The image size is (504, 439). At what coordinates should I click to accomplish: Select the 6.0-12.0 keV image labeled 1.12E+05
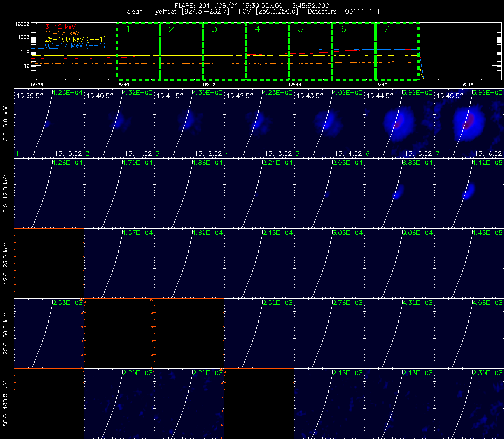pos(469,193)
